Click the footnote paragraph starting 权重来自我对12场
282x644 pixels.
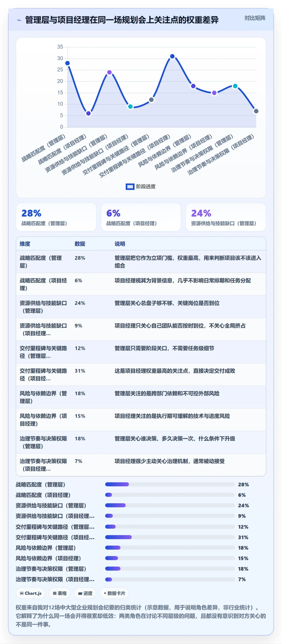[x=141, y=616]
